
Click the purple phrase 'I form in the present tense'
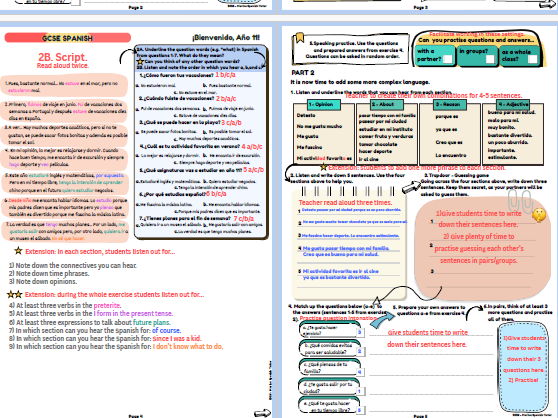click(133, 313)
